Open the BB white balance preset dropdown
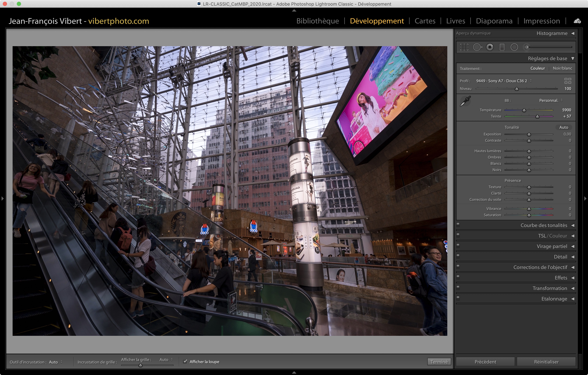 [x=550, y=101]
